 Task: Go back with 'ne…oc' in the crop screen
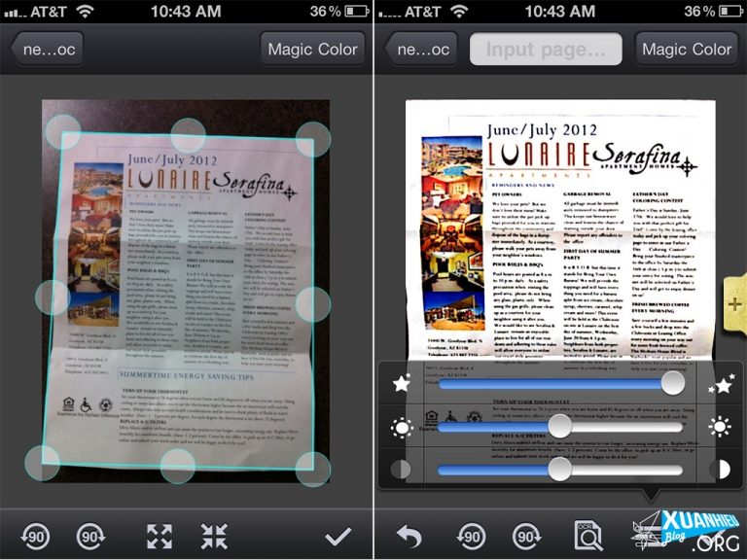tap(47, 49)
